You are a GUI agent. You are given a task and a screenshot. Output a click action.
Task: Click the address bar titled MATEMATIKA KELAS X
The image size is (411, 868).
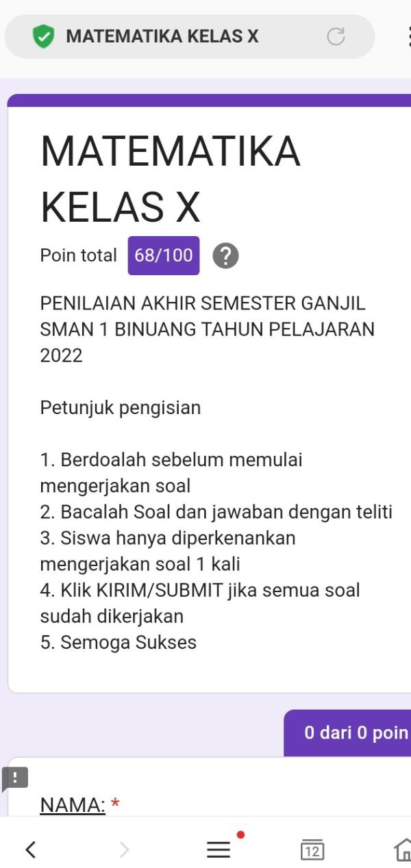tap(190, 36)
